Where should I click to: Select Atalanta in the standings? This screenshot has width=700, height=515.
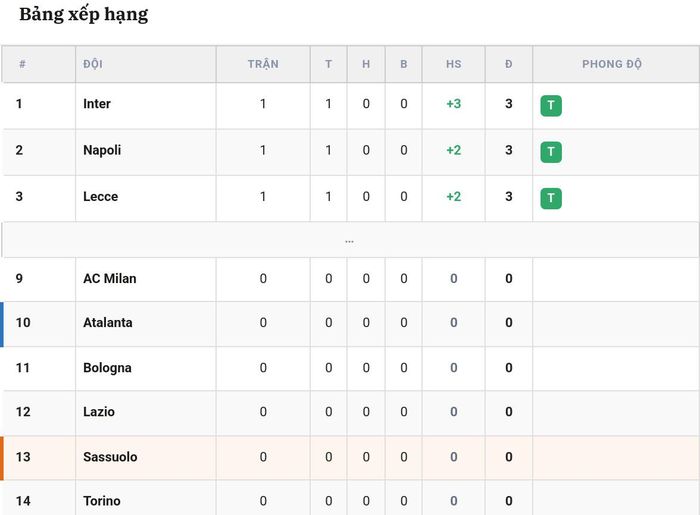click(108, 322)
